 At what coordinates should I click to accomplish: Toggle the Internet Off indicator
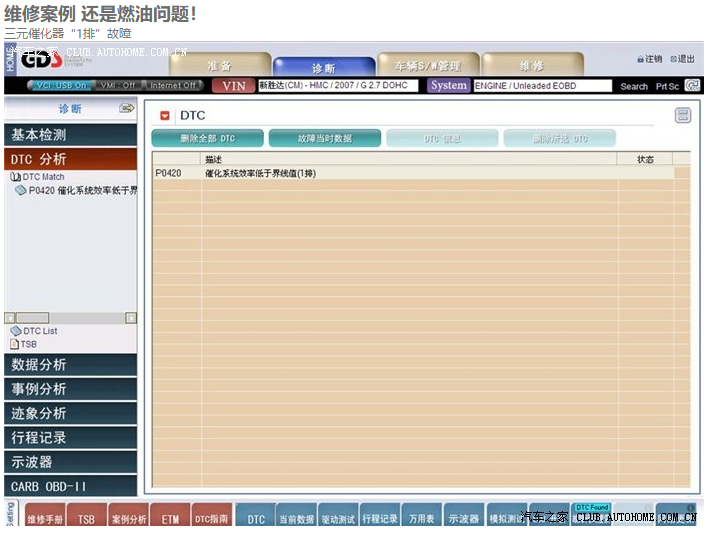point(174,86)
